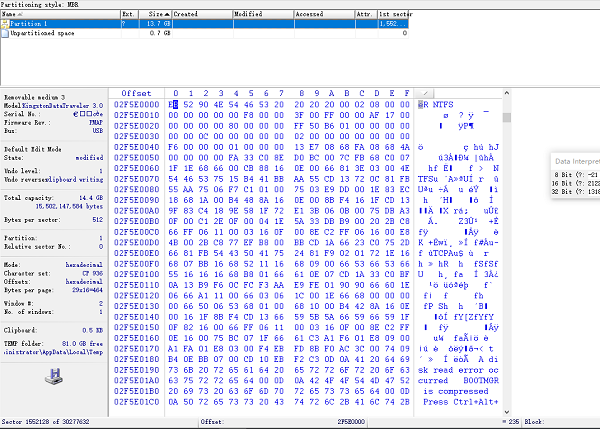This screenshot has width=600, height=429.
Task: Click Offsets: hexadecimal value
Action: tap(84, 282)
